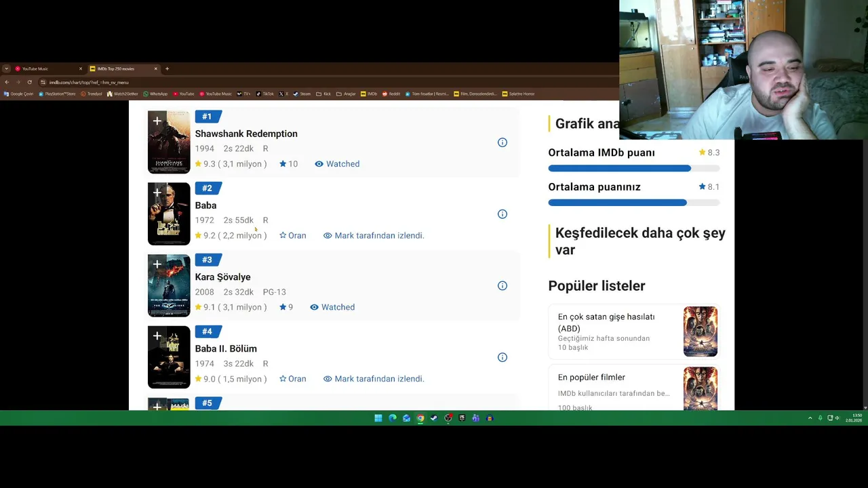Viewport: 868px width, 488px height.
Task: Add Baba II. Bölüm to watchlist via poster plus
Action: (157, 335)
